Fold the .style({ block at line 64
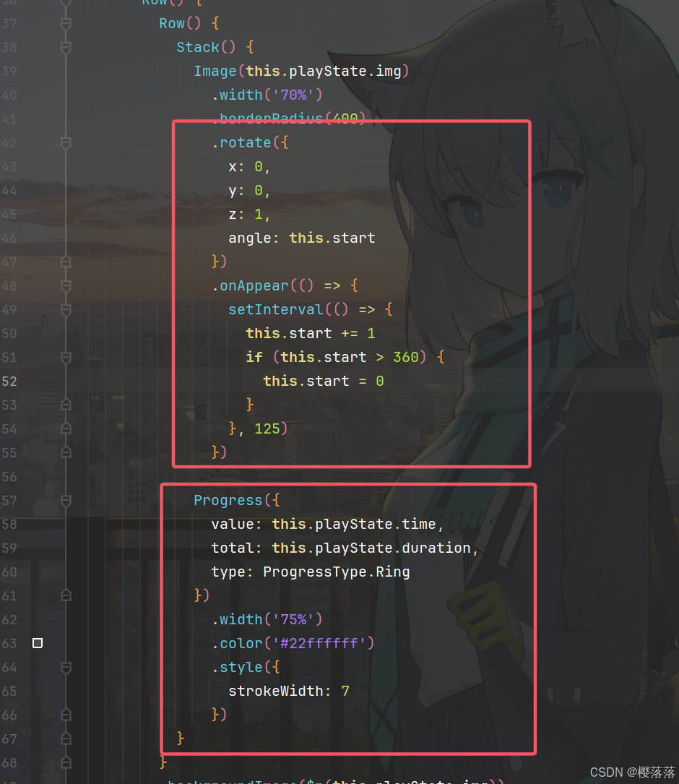 click(66, 668)
